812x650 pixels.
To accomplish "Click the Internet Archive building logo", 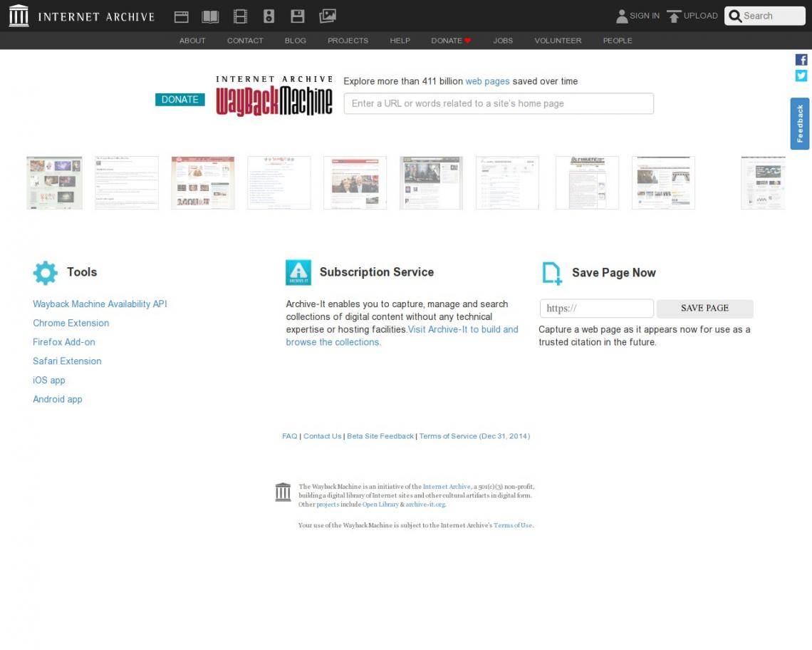I will [19, 16].
